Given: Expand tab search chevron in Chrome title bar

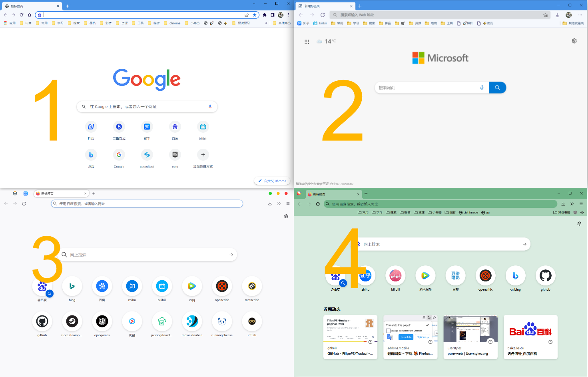Looking at the screenshot, I should coord(254,4).
